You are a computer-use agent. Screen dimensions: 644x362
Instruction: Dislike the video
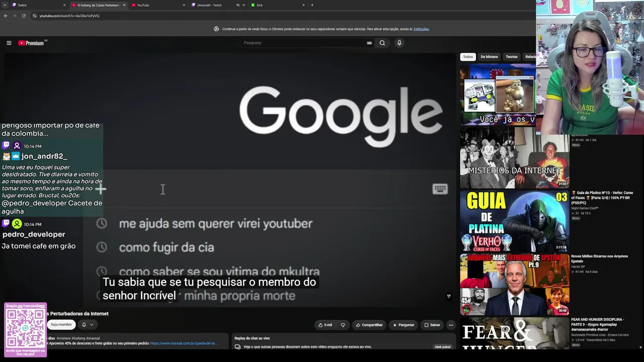[x=343, y=325]
